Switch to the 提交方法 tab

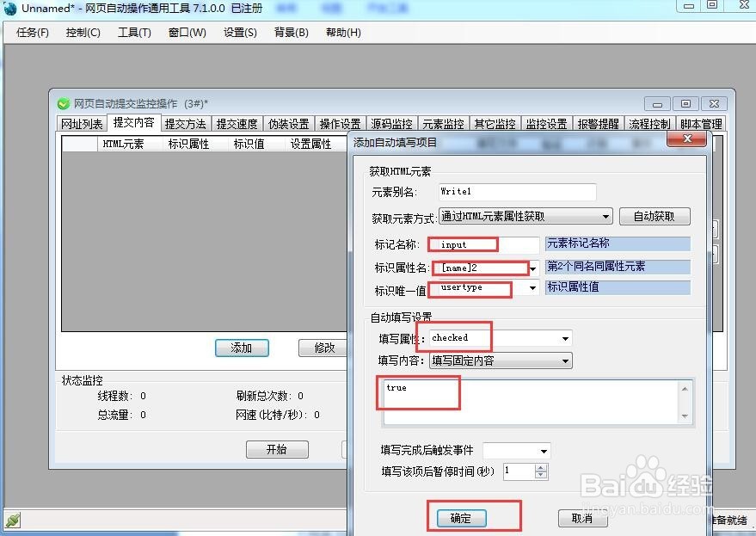pos(185,124)
